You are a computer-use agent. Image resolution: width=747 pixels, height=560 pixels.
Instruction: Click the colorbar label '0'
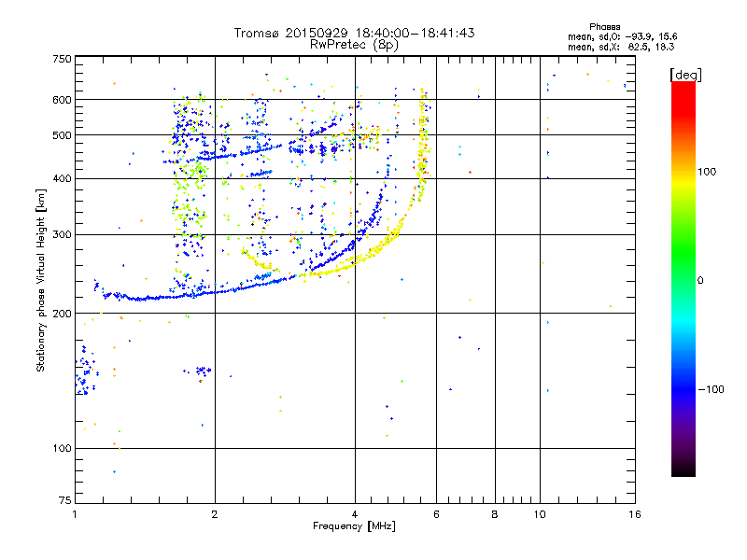tap(700, 281)
